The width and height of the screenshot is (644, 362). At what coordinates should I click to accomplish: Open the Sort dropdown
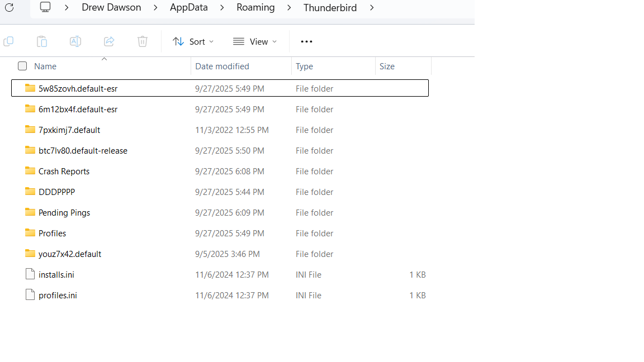coord(193,41)
